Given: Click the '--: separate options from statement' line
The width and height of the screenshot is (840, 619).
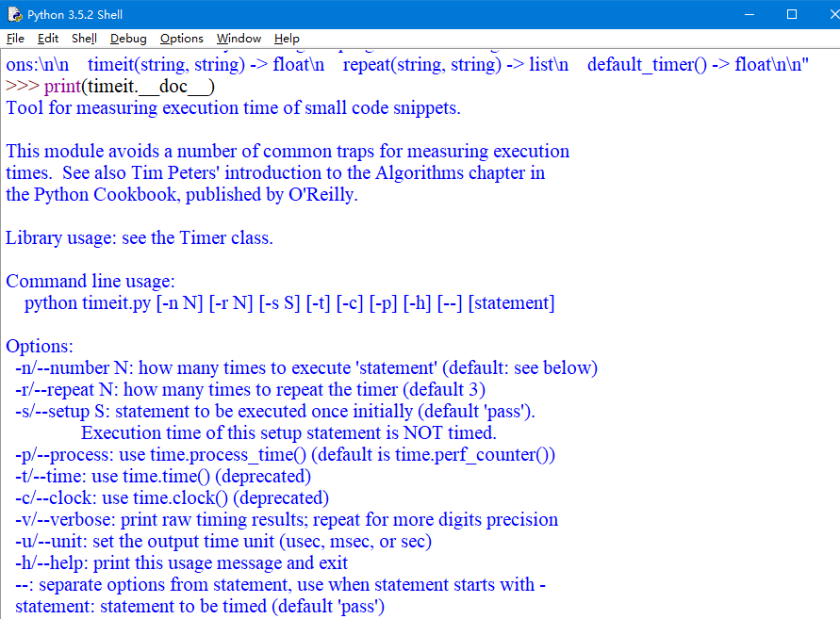Looking at the screenshot, I should pyautogui.click(x=280, y=584).
